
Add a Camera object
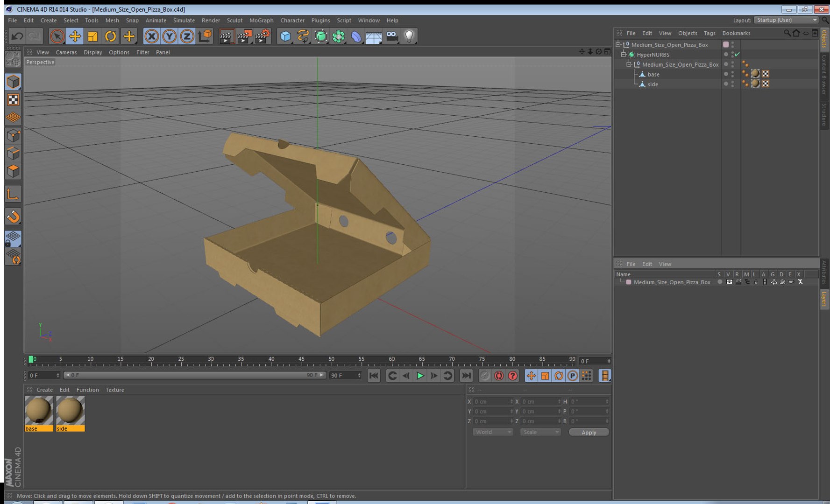(x=391, y=36)
